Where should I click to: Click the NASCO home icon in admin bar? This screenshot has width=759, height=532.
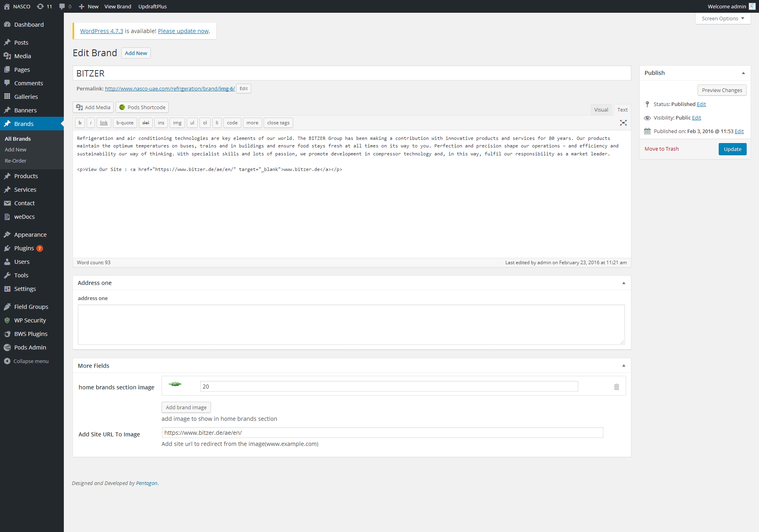[x=7, y=6]
